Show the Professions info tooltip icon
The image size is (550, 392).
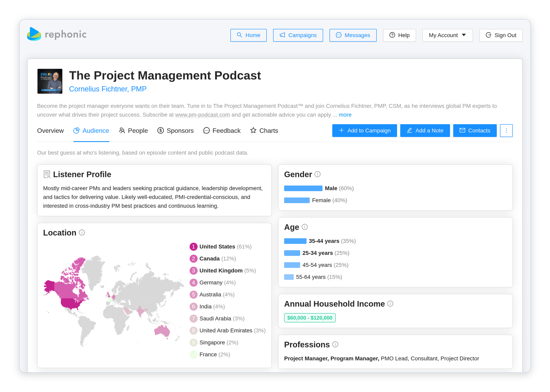click(x=335, y=344)
